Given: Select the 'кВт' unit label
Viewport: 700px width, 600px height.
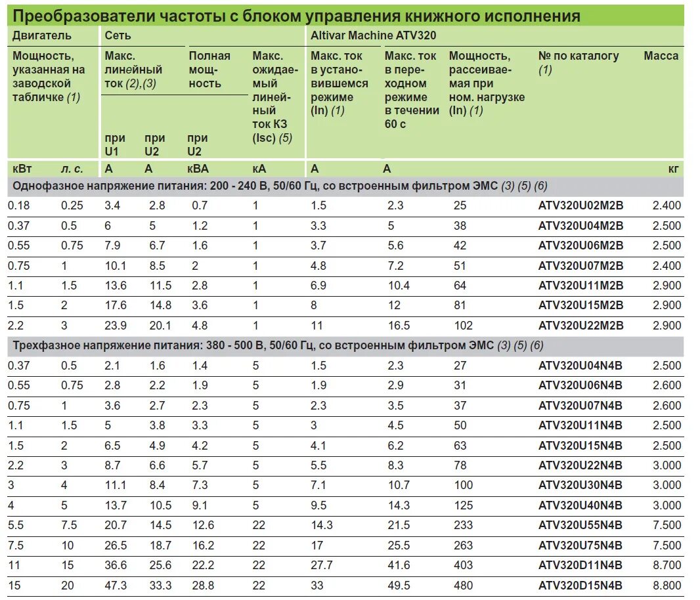Looking at the screenshot, I should (22, 169).
